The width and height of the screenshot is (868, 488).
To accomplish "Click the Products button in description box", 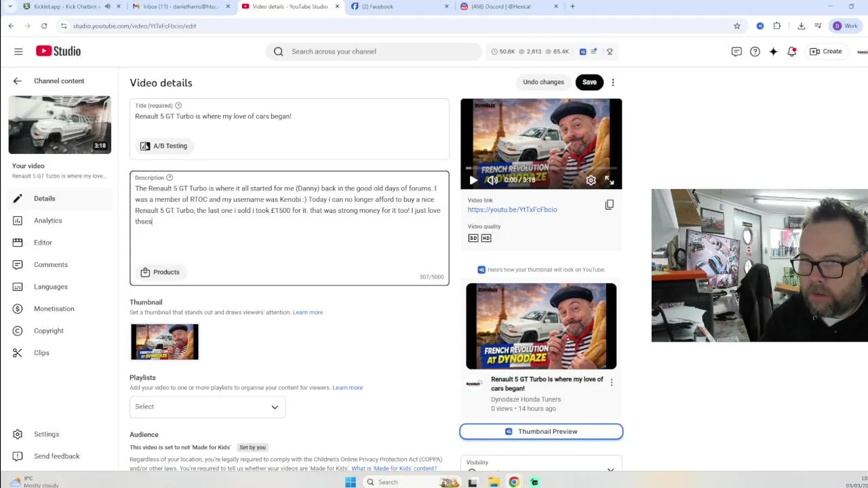I will point(161,272).
